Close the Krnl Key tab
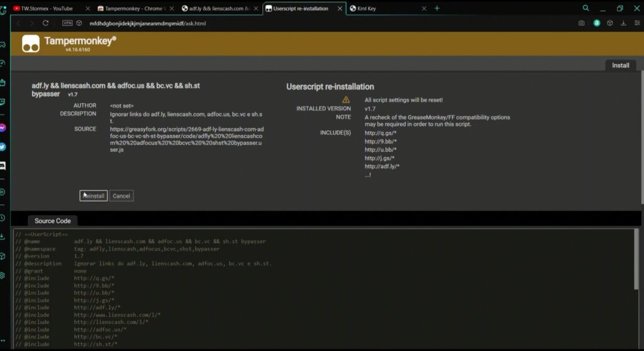 [x=424, y=8]
